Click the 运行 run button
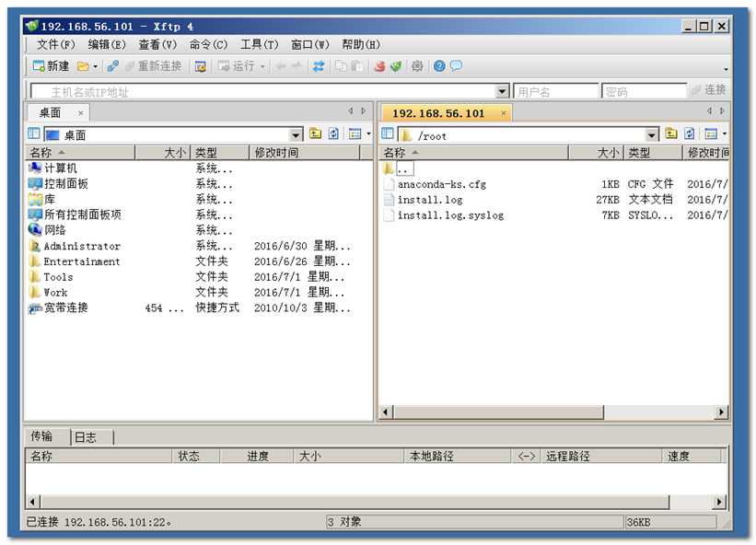The image size is (756, 545). pos(237,66)
